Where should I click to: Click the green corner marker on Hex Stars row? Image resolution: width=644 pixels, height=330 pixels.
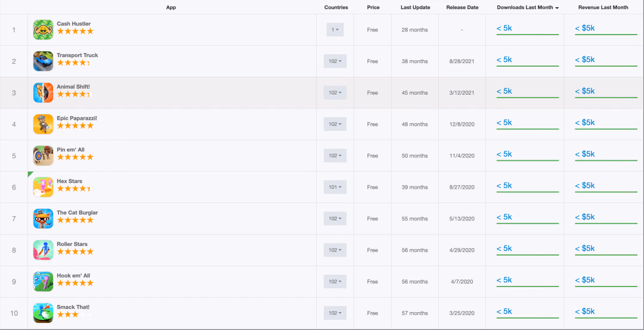(30, 174)
